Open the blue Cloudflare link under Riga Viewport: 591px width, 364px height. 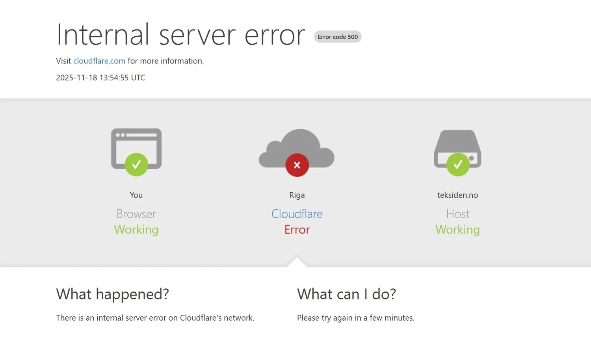(297, 214)
